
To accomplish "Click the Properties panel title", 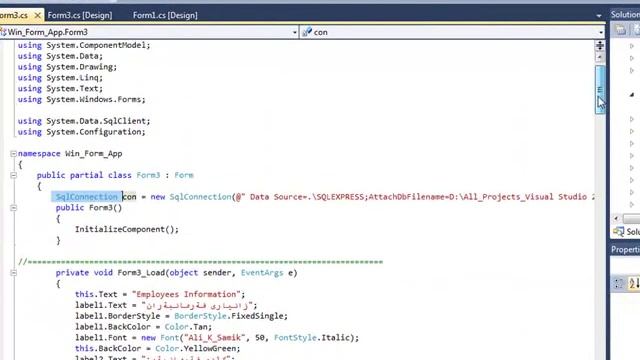I will (625, 250).
